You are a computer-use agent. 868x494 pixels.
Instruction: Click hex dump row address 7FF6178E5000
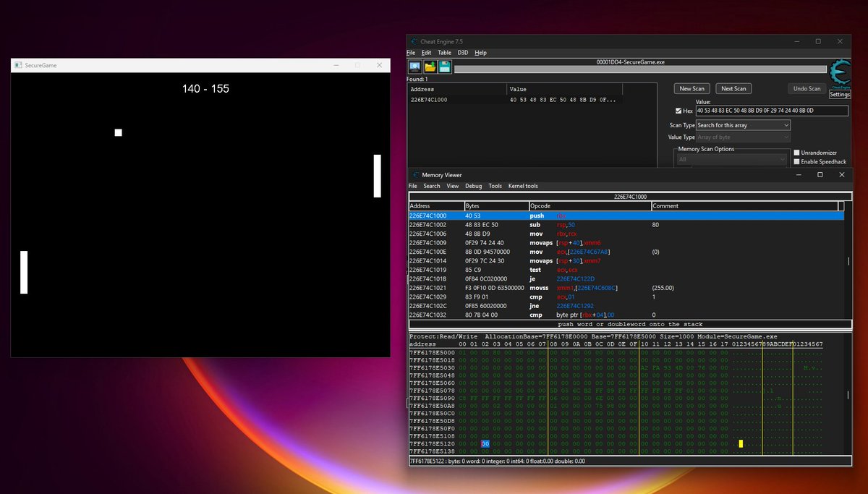pyautogui.click(x=433, y=352)
